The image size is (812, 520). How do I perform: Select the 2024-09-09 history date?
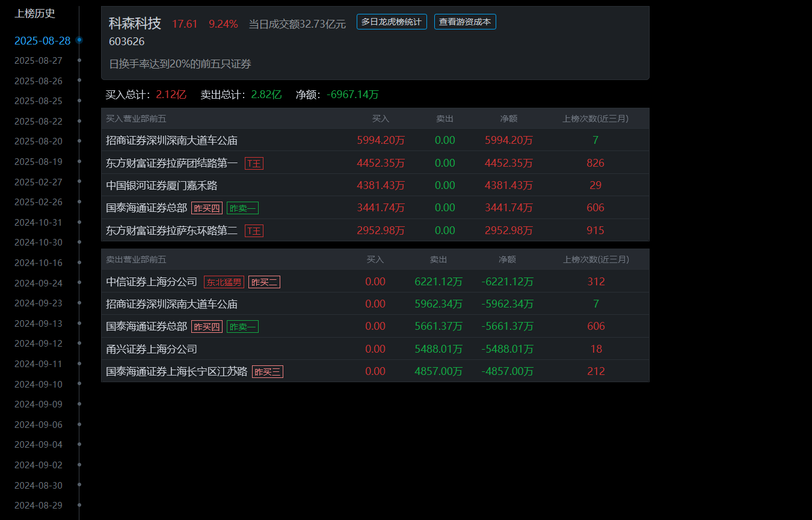tap(38, 404)
